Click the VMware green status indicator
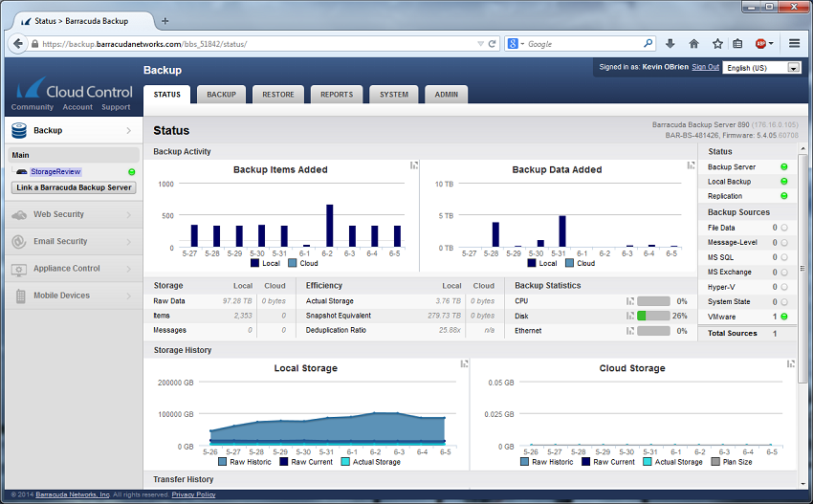Viewport: 813px width, 504px height. click(x=784, y=317)
